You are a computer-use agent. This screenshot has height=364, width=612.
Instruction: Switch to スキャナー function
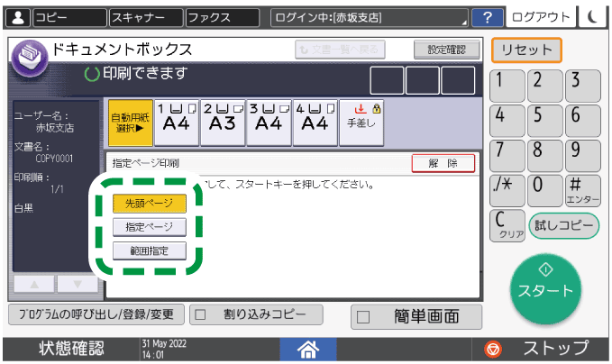point(146,18)
